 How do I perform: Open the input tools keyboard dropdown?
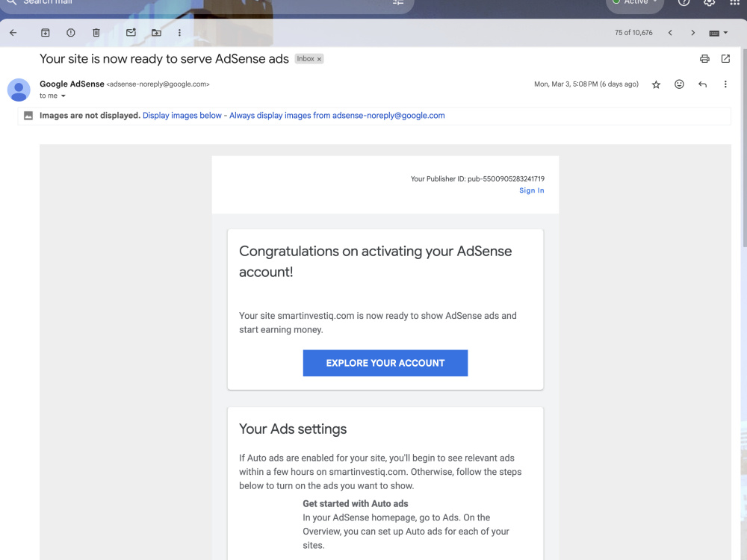719,33
